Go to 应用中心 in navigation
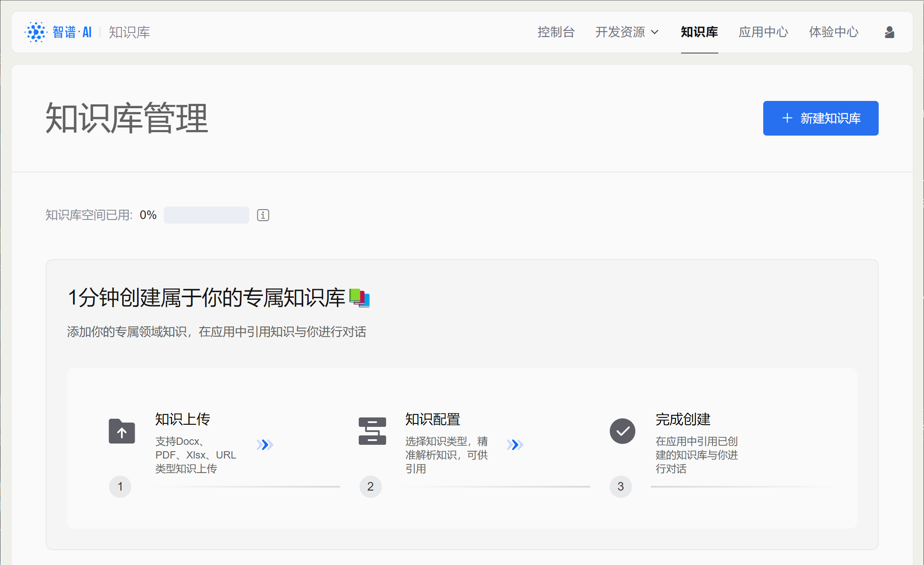 (x=763, y=32)
